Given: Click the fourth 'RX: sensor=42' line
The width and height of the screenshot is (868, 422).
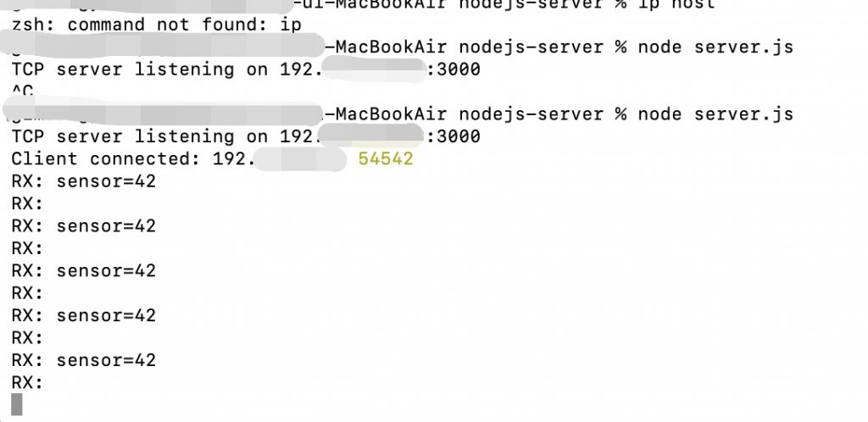Looking at the screenshot, I should coord(84,316).
